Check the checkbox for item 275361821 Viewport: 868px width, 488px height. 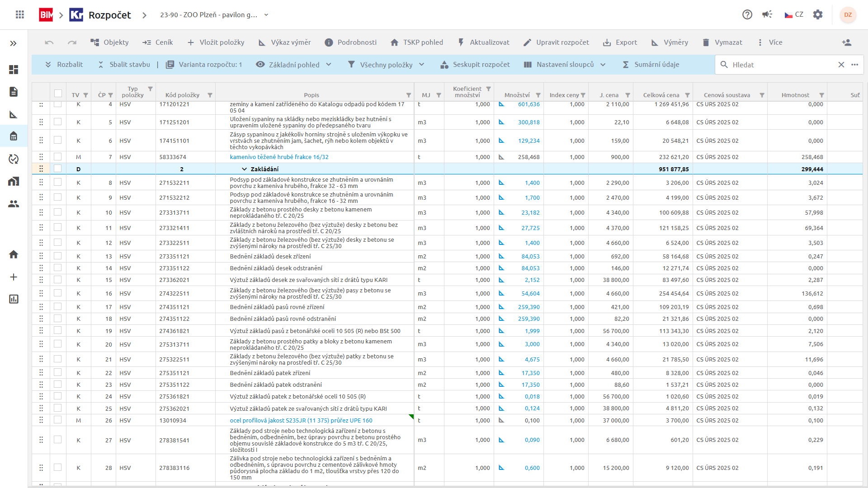(57, 396)
